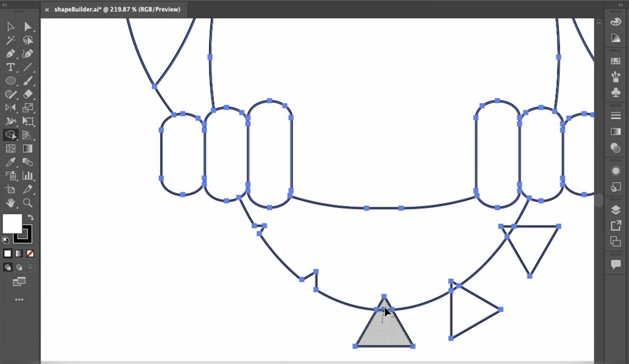
Task: Expand the right panel dock arrows
Action: (x=621, y=5)
